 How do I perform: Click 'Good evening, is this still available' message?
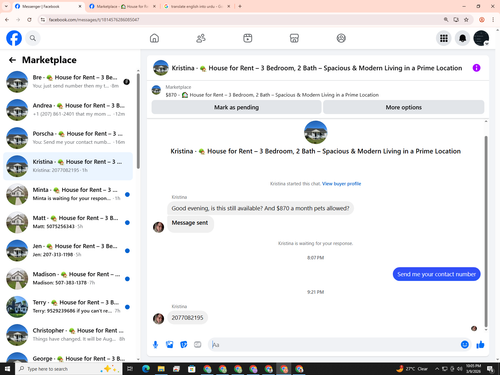coord(260,208)
